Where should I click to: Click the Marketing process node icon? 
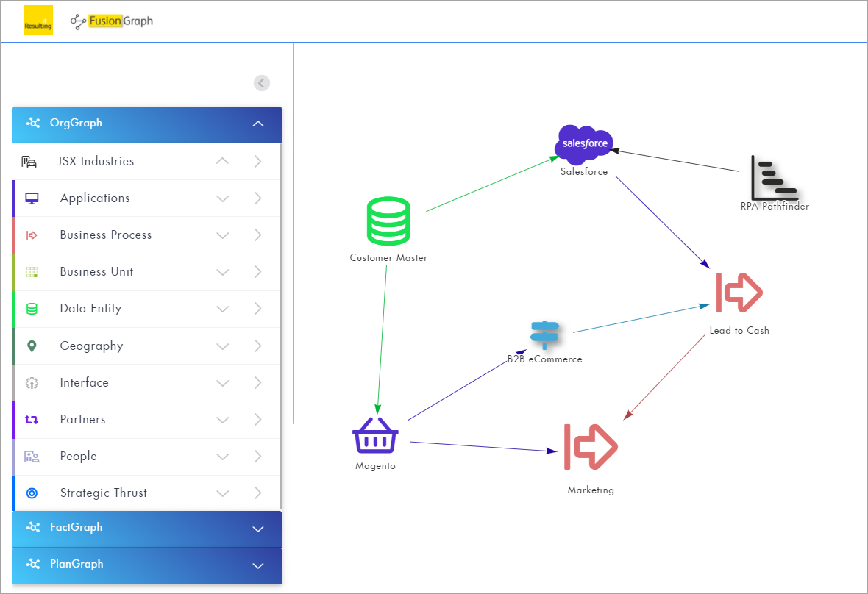point(591,446)
